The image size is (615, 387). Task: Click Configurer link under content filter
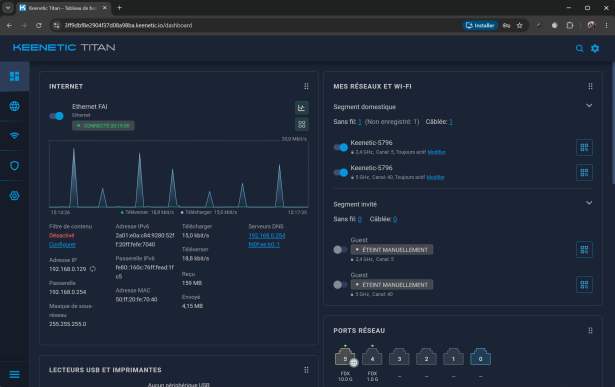click(62, 244)
